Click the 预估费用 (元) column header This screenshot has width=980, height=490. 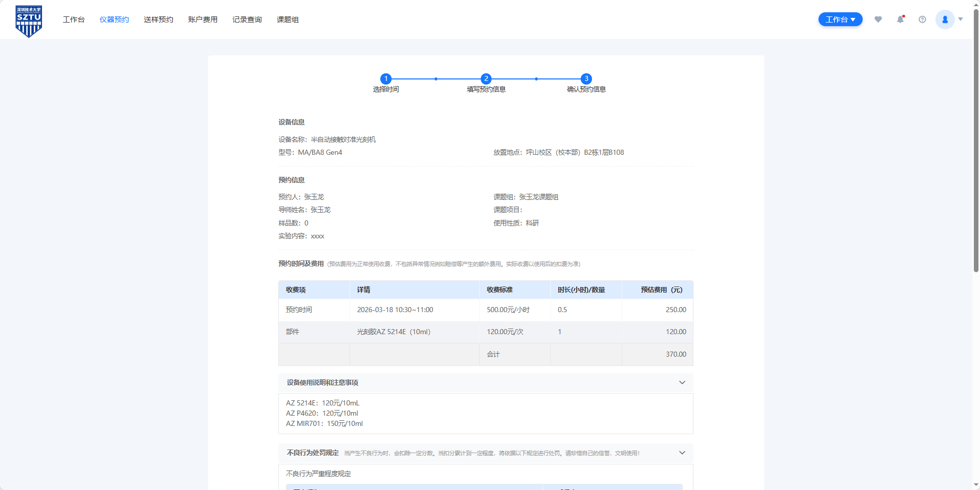coord(661,290)
